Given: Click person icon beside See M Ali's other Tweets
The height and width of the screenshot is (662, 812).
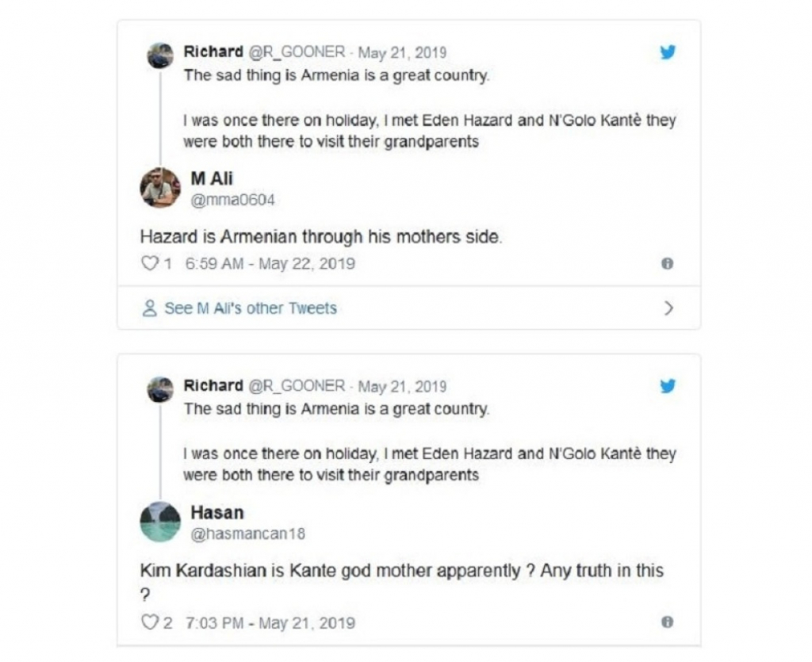Looking at the screenshot, I should [x=149, y=308].
